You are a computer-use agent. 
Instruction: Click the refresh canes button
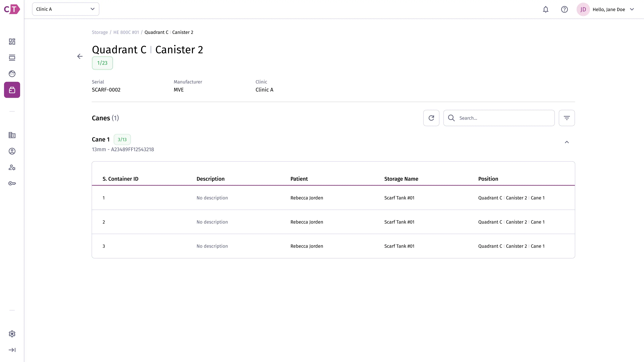[x=431, y=118]
